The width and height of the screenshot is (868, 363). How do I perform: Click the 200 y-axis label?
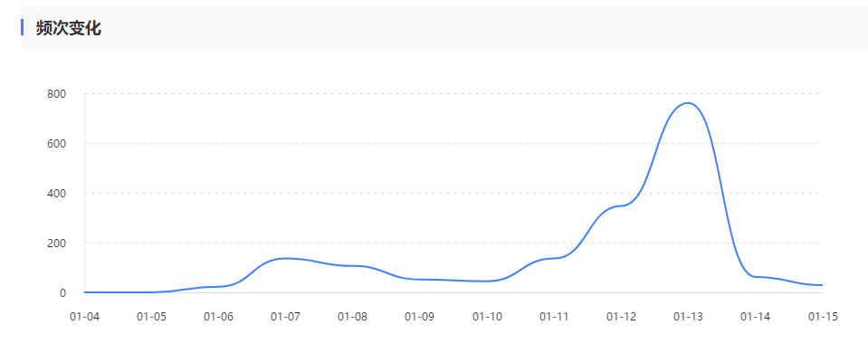pyautogui.click(x=56, y=244)
